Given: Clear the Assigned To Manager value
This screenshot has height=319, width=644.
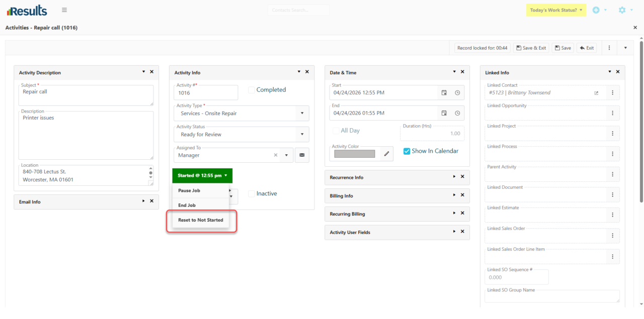Looking at the screenshot, I should pos(275,155).
